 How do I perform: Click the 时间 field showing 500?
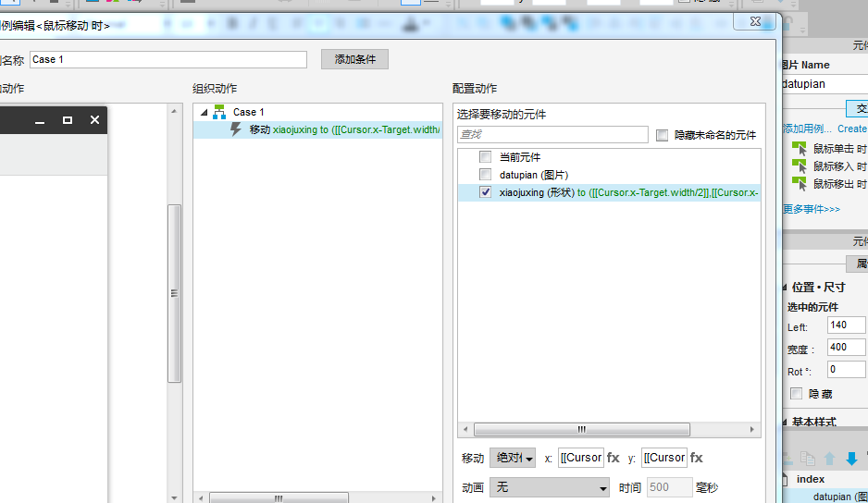(669, 487)
